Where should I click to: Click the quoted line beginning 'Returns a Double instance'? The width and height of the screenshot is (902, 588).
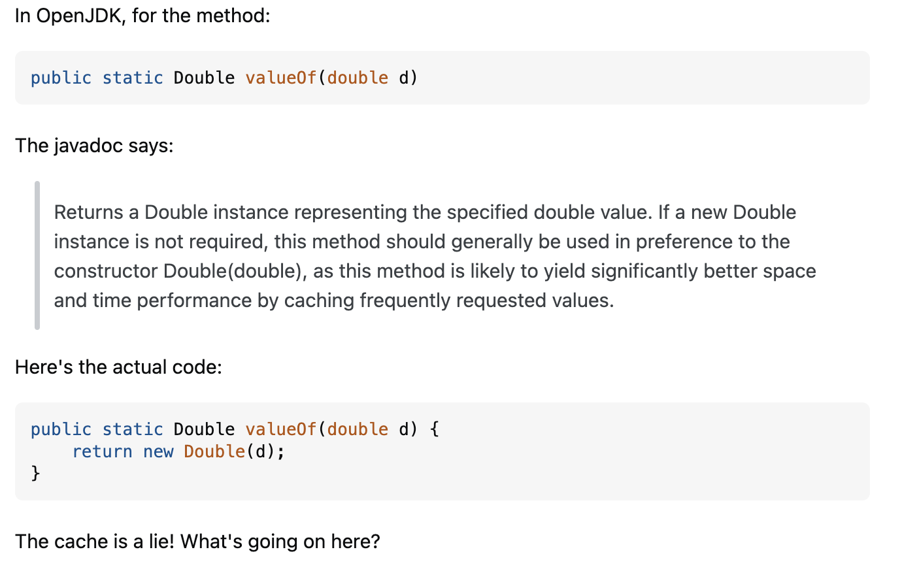pyautogui.click(x=425, y=212)
